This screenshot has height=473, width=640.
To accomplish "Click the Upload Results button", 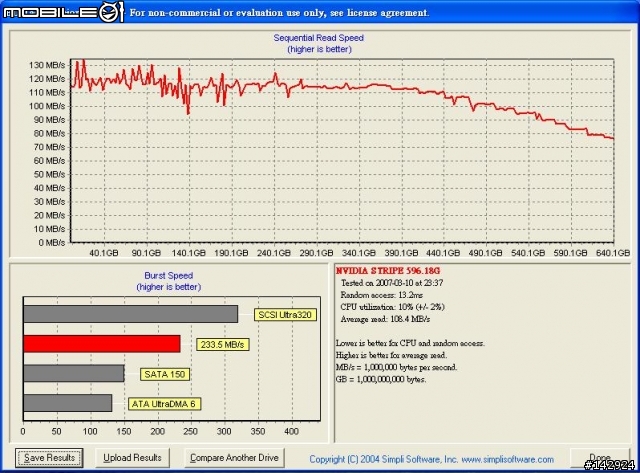I will [x=132, y=458].
